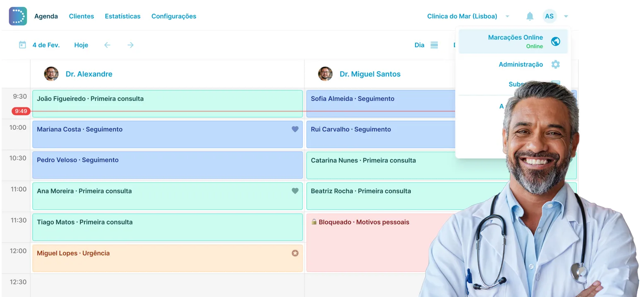Viewport: 644px width, 297px height.
Task: Toggle the heart on Ana Moreira's appointment
Action: coord(295,191)
